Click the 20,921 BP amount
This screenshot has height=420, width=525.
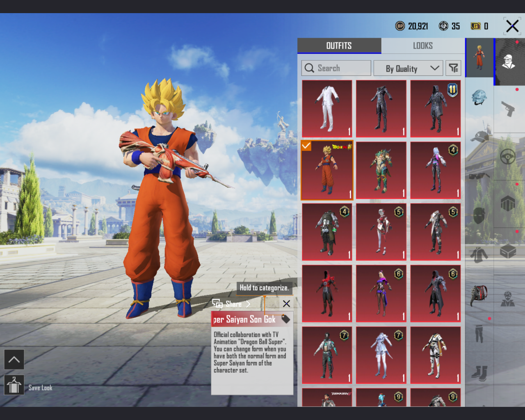[418, 26]
